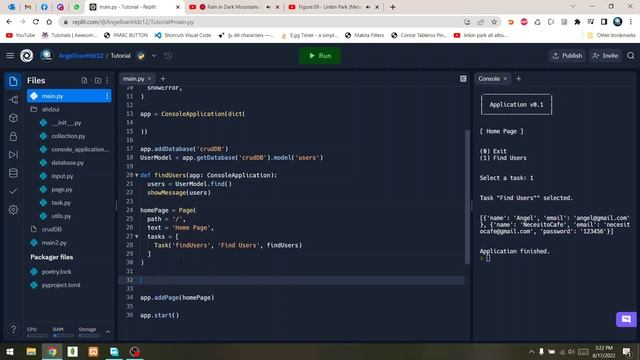
Task: Expand the repl name dropdown chevron
Action: (x=154, y=56)
